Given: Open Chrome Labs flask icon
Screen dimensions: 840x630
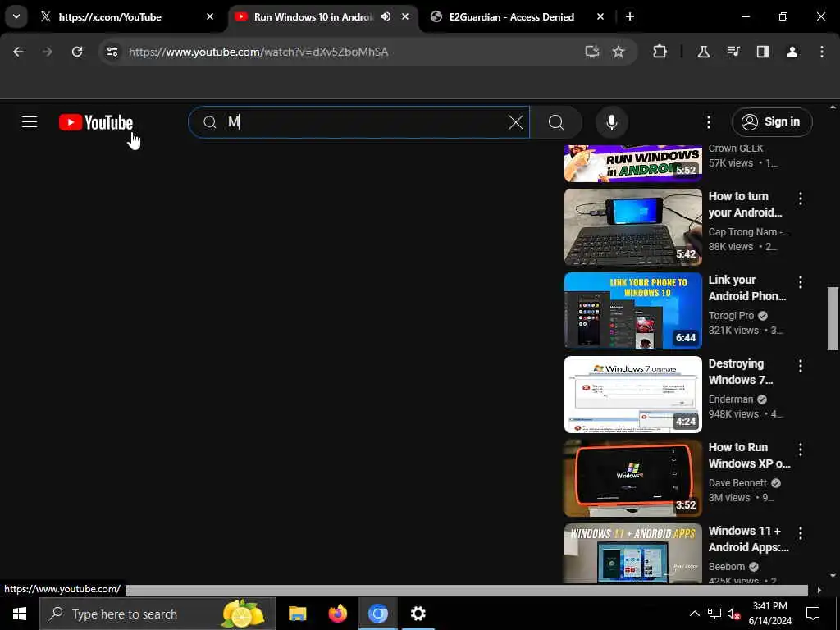Looking at the screenshot, I should [x=703, y=52].
